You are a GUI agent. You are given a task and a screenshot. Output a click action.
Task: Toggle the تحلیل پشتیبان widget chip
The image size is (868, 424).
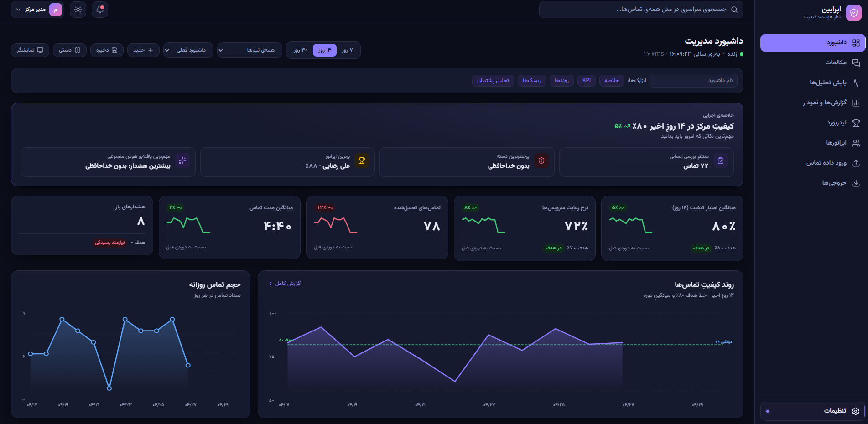point(493,81)
